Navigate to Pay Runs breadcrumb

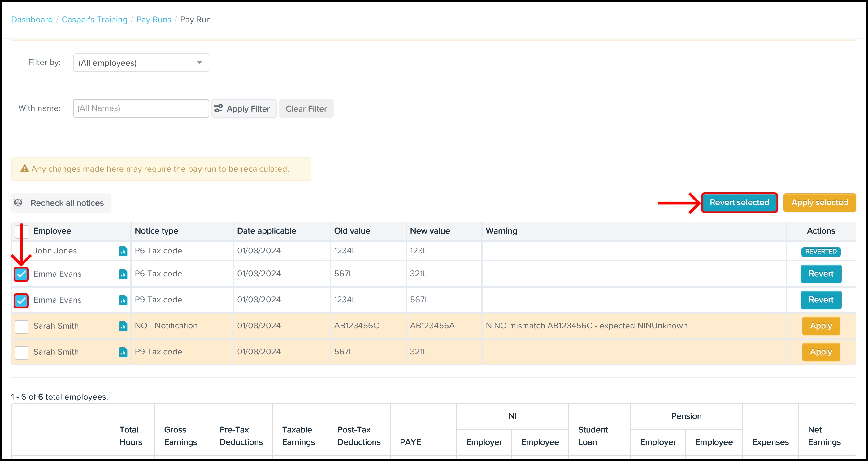pos(154,20)
